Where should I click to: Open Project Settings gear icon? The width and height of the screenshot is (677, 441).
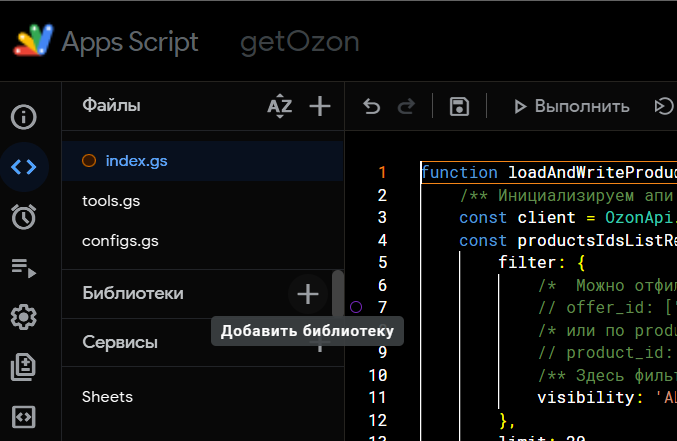(24, 318)
